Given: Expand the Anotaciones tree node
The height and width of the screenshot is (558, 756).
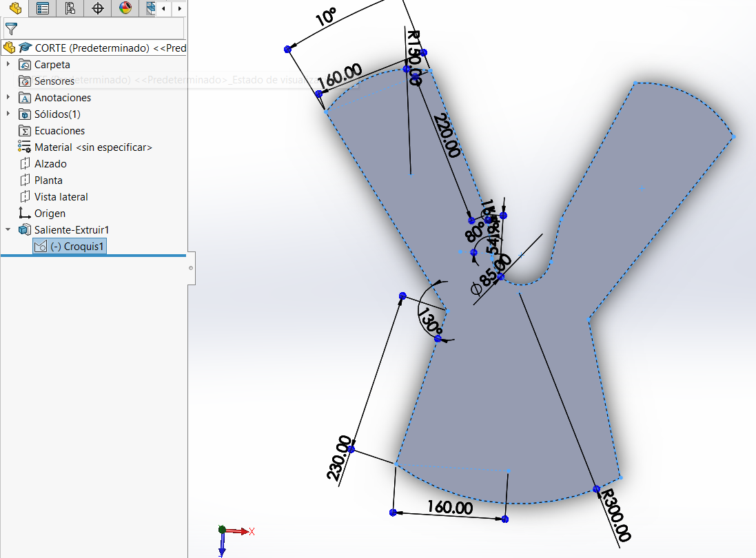Looking at the screenshot, I should pyautogui.click(x=8, y=97).
